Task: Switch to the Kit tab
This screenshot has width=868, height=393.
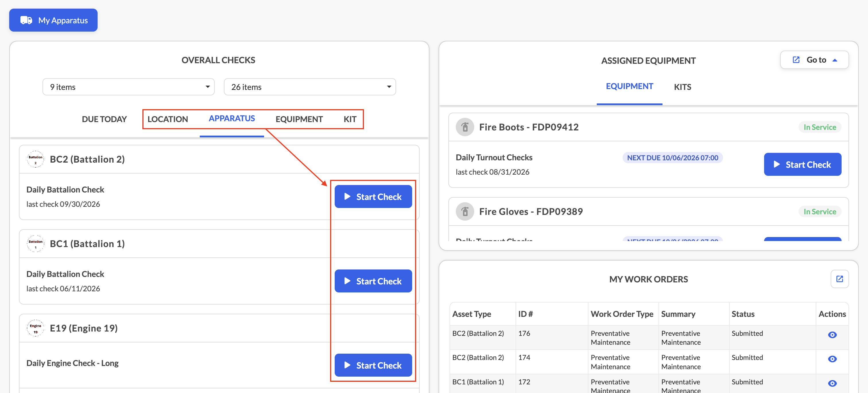Action: (x=350, y=119)
